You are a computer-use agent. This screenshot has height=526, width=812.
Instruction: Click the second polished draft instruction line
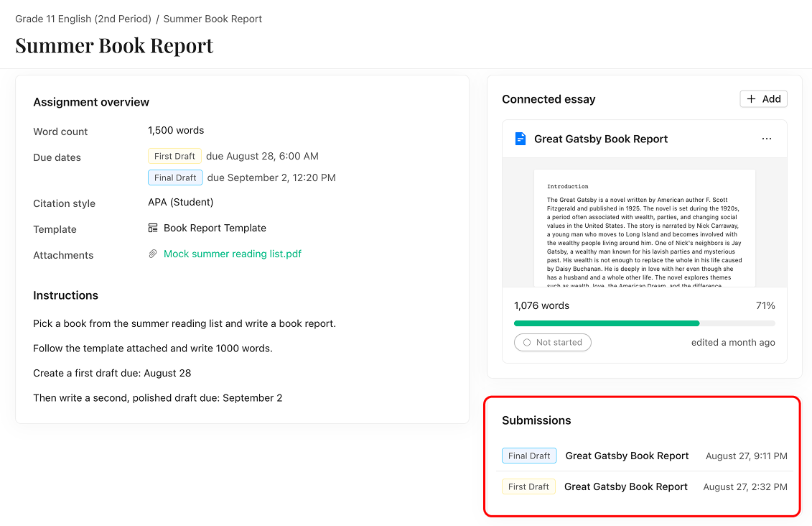click(158, 398)
